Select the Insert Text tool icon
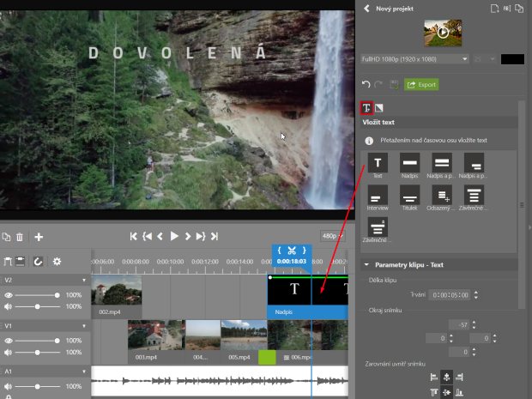The image size is (532, 399). click(x=366, y=107)
